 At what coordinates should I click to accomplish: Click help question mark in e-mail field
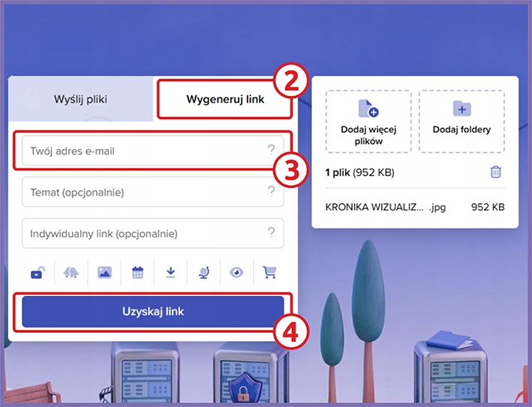coord(272,151)
